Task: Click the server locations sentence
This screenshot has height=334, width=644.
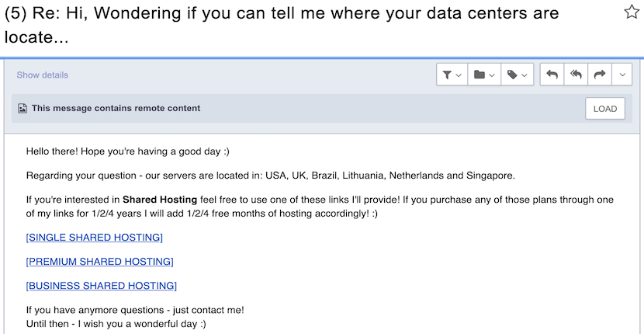Action: pyautogui.click(x=270, y=176)
